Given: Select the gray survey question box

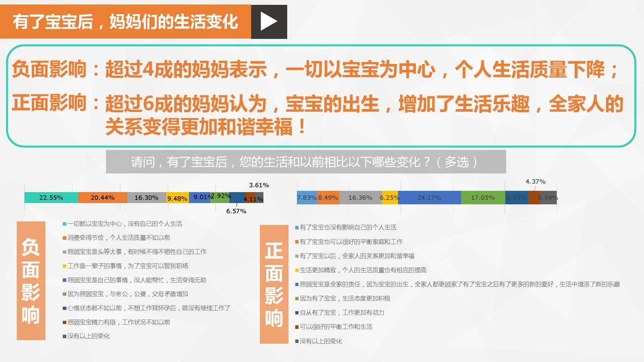Looking at the screenshot, I should click(306, 162).
